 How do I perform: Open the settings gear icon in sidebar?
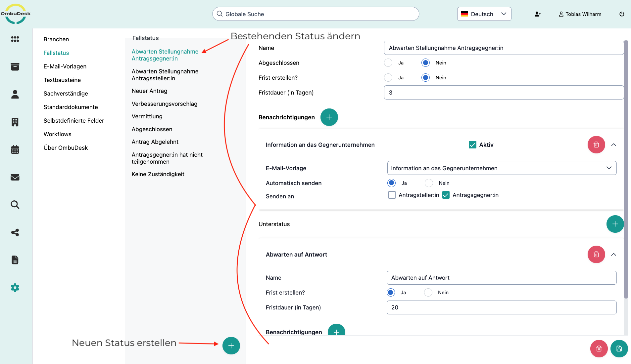pyautogui.click(x=15, y=288)
